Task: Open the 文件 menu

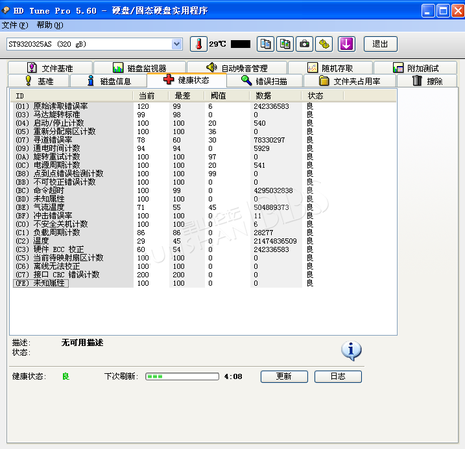Action: [x=15, y=25]
